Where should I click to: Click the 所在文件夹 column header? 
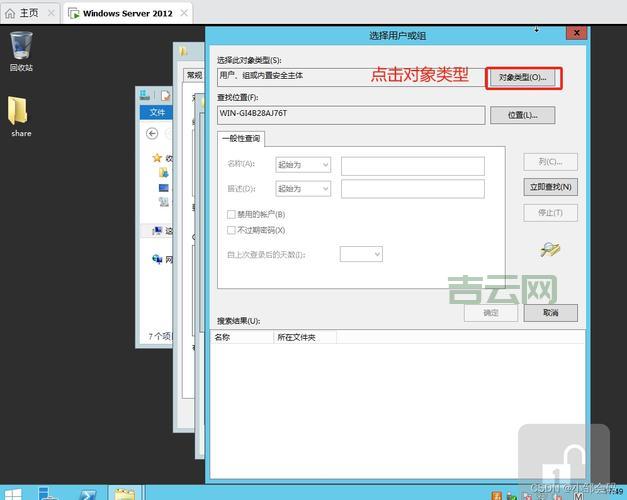305,337
